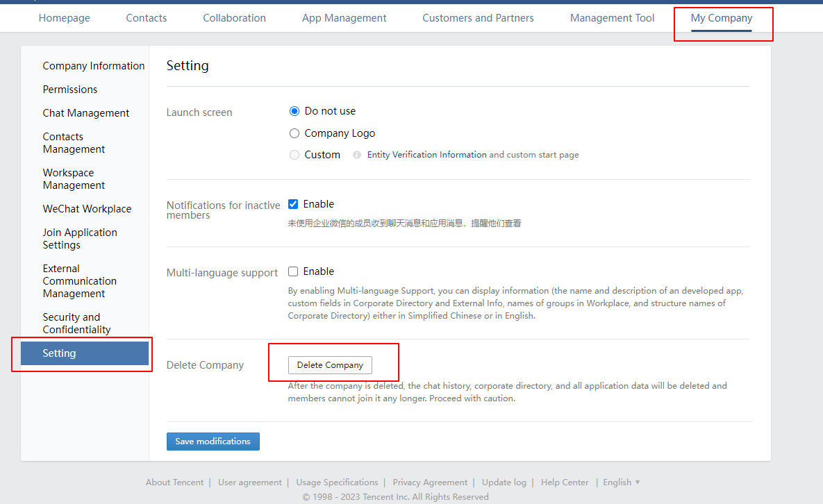The height and width of the screenshot is (504, 823).
Task: View the Privacy Agreement footer link
Action: 430,482
